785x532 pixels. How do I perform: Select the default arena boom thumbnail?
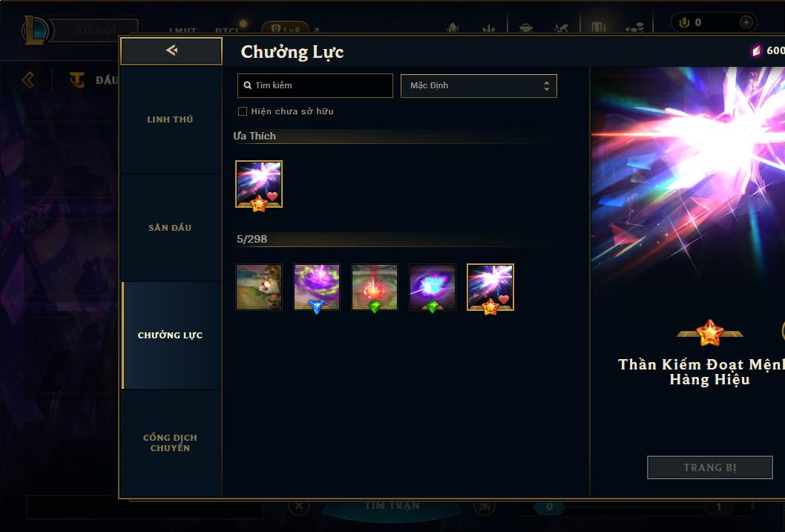click(x=259, y=287)
